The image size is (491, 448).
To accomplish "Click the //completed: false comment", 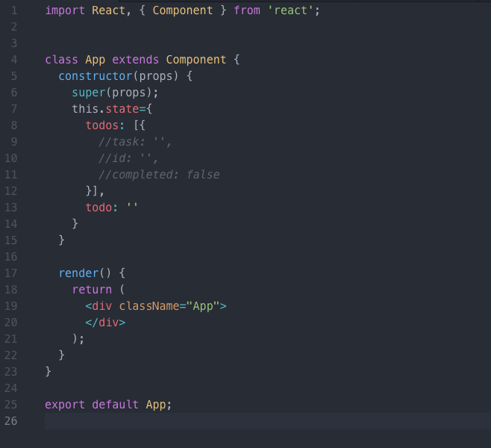I will coord(159,175).
